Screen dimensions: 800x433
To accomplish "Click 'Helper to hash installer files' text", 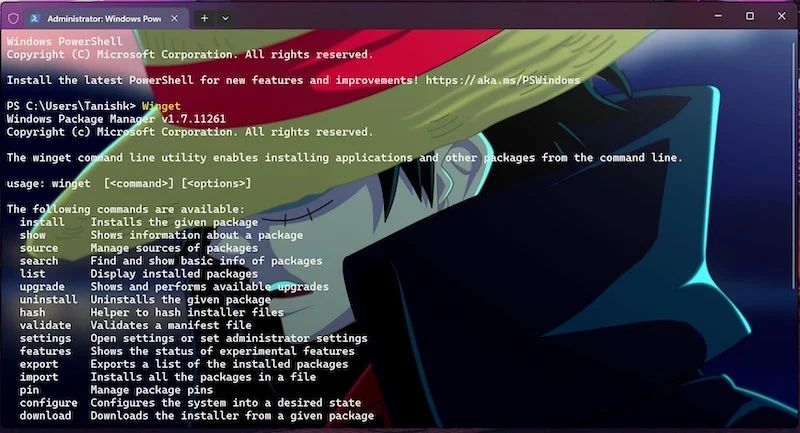I will pyautogui.click(x=187, y=312).
